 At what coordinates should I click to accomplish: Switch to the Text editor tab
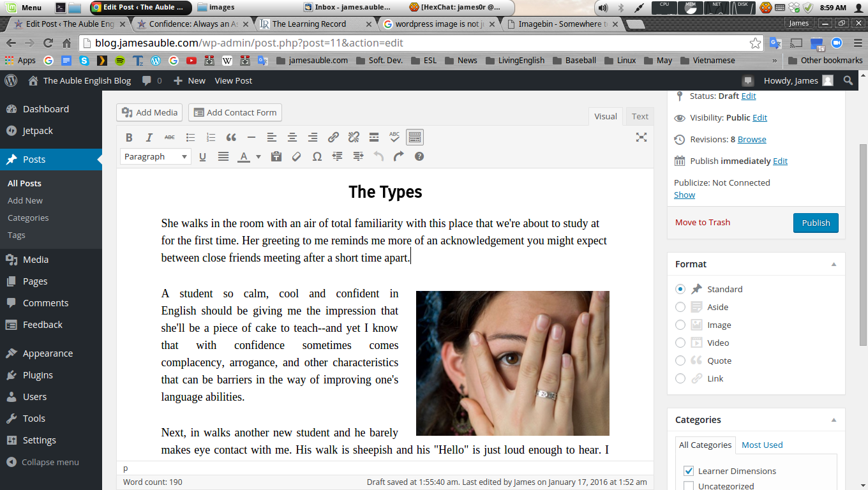pos(640,116)
